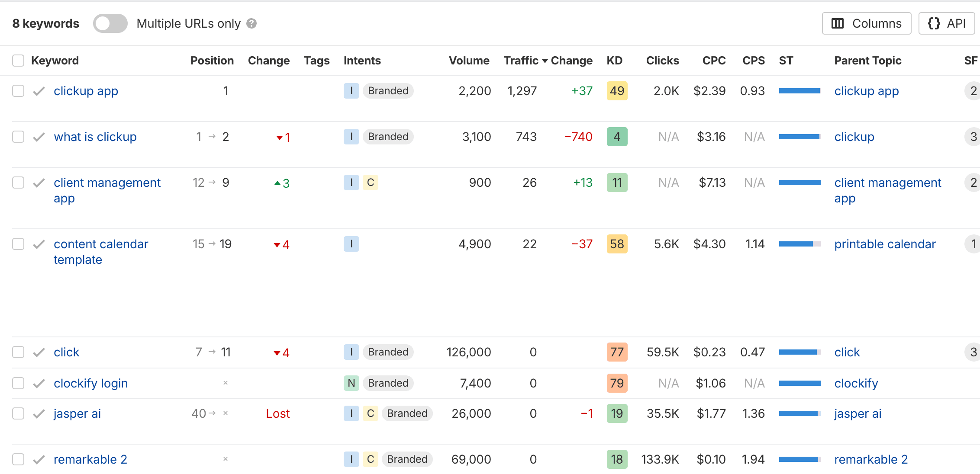Check the box for clickup app row
Screen dimensions: 980x474
pos(18,91)
